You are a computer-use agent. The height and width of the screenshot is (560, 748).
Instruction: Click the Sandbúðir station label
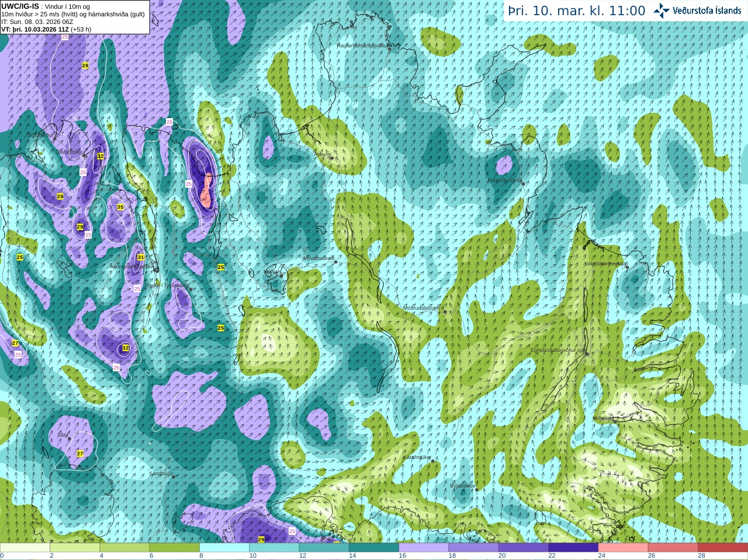point(161,473)
